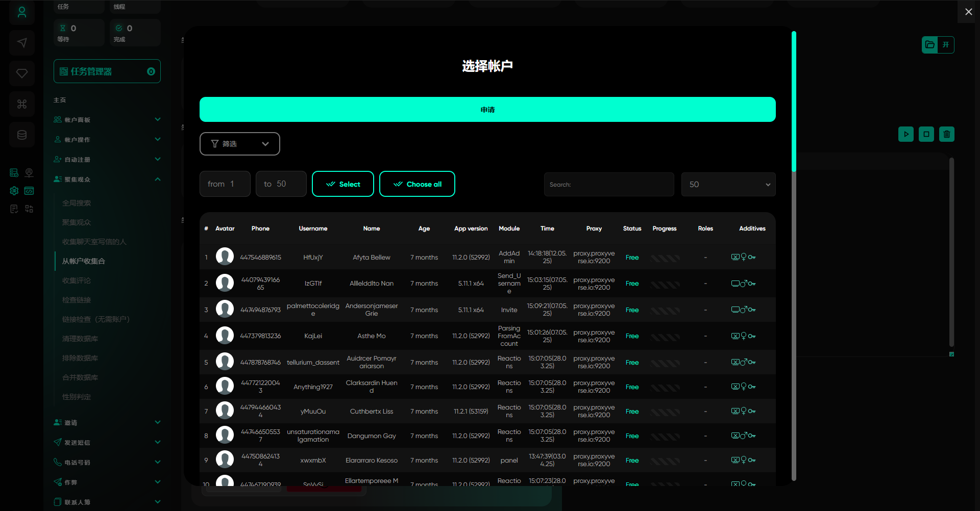The width and height of the screenshot is (980, 511).
Task: Click the diamond icon in left rail
Action: coord(21,73)
